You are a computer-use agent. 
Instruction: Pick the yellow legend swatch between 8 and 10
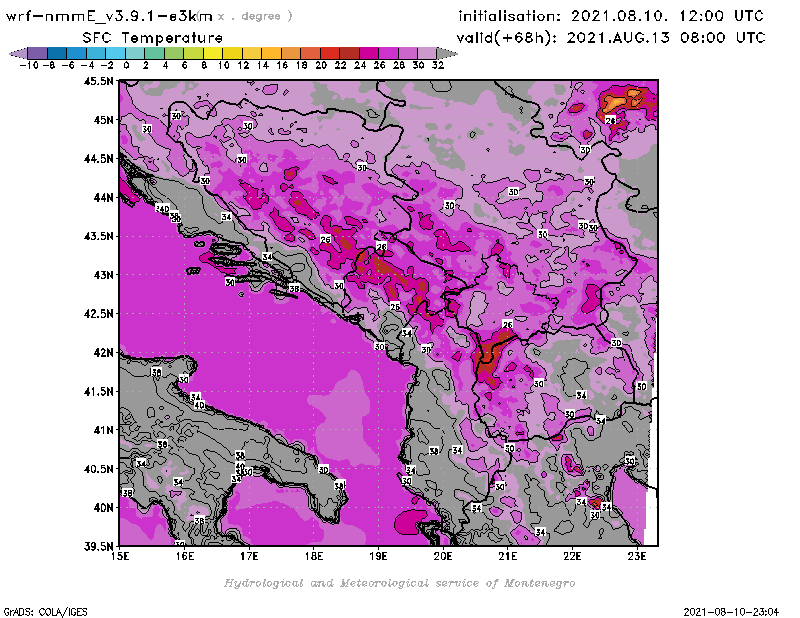pos(213,53)
